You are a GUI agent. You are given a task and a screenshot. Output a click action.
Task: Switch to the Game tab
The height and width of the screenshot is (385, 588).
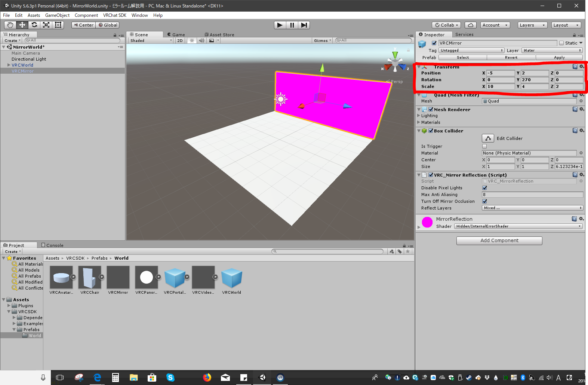click(176, 34)
